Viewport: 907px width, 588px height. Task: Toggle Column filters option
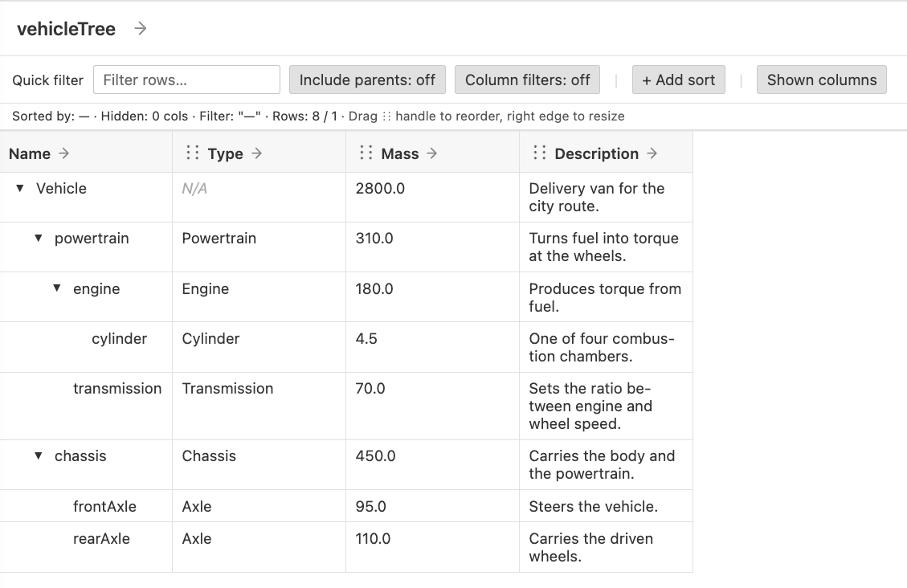tap(528, 80)
